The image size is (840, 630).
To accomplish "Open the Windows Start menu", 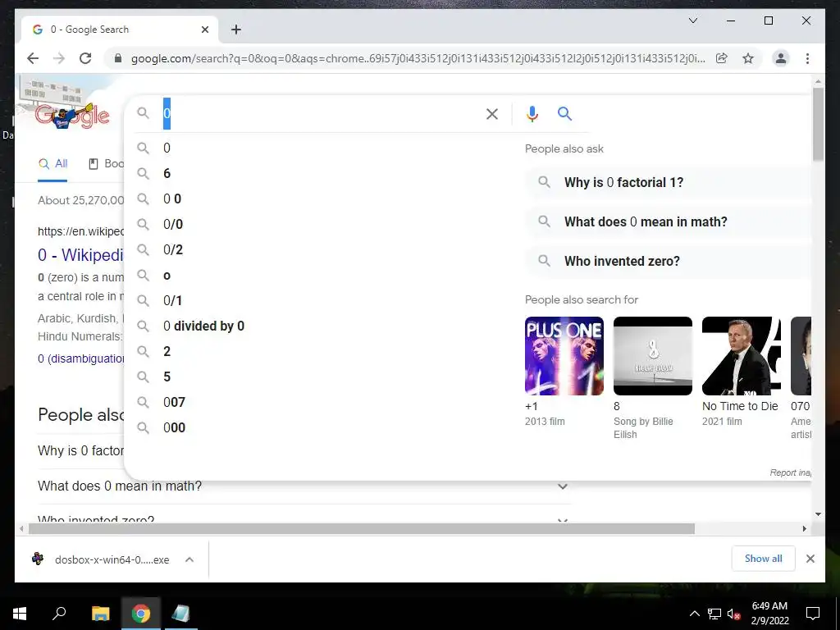I will coord(20,614).
